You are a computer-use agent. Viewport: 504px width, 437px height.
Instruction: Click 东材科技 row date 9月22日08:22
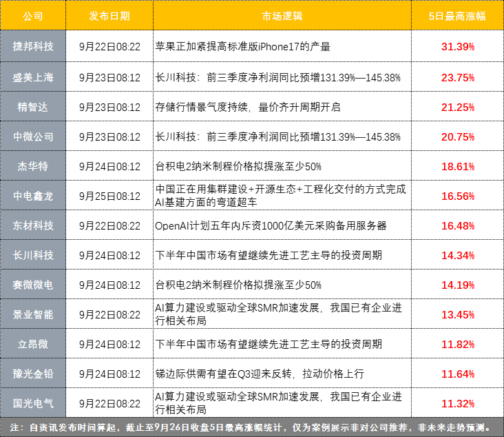(109, 225)
